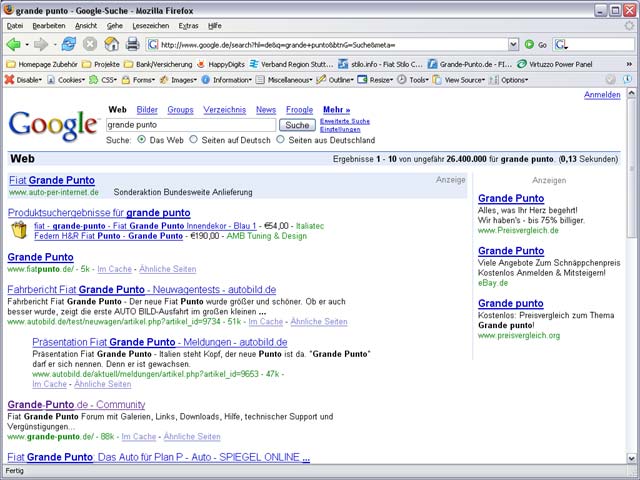
Task: Go to the Home page icon
Action: (111, 44)
